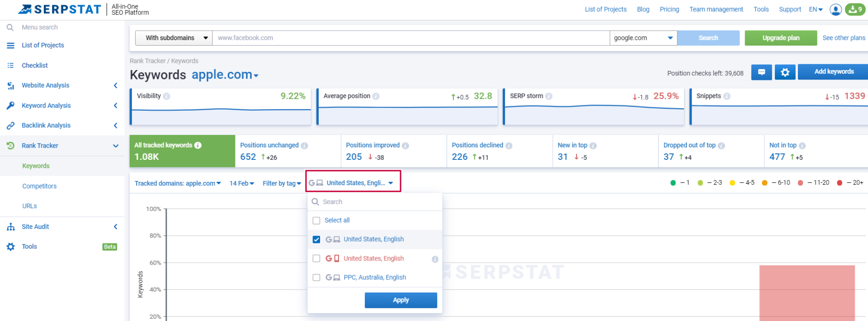Expand the Website Analysis menu chevron
Image resolution: width=868 pixels, height=321 pixels.
(116, 85)
